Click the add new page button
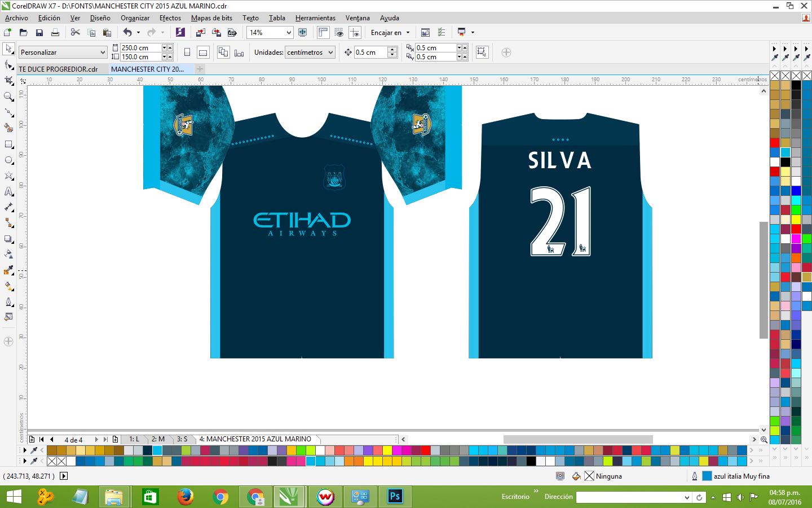 [x=116, y=439]
